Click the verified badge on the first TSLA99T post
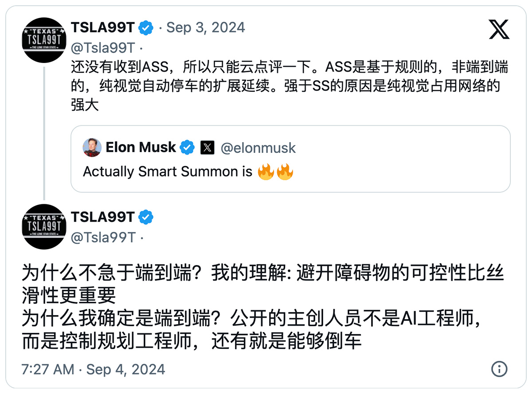 [x=146, y=28]
